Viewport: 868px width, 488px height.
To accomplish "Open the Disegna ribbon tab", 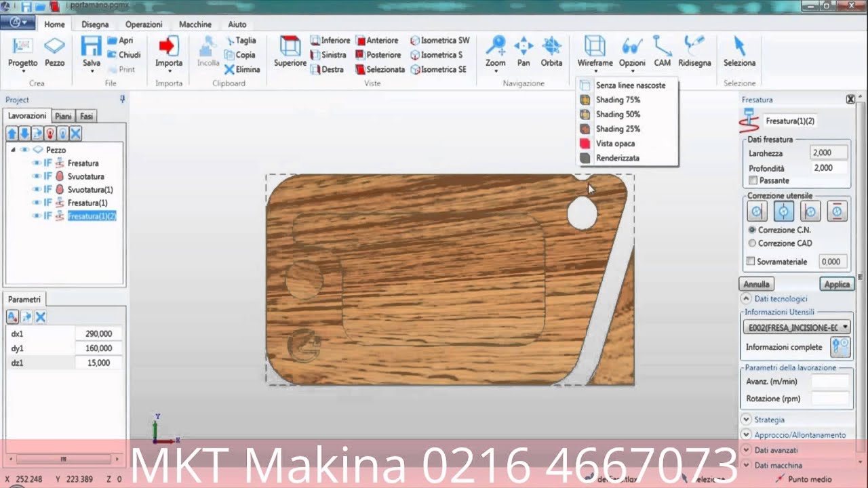I will coord(95,24).
